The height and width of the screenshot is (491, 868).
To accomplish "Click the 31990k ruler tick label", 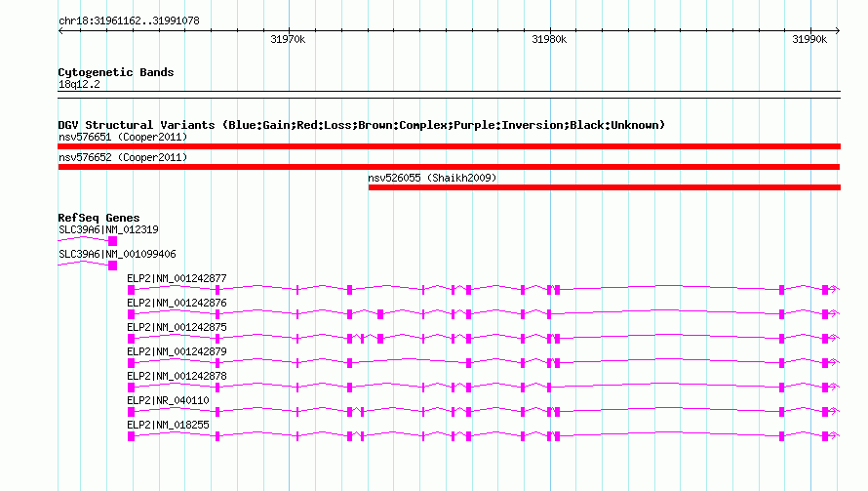I will 809,39.
